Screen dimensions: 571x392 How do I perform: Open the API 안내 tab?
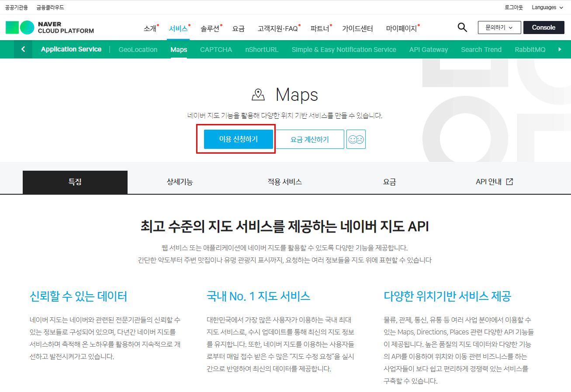(495, 182)
